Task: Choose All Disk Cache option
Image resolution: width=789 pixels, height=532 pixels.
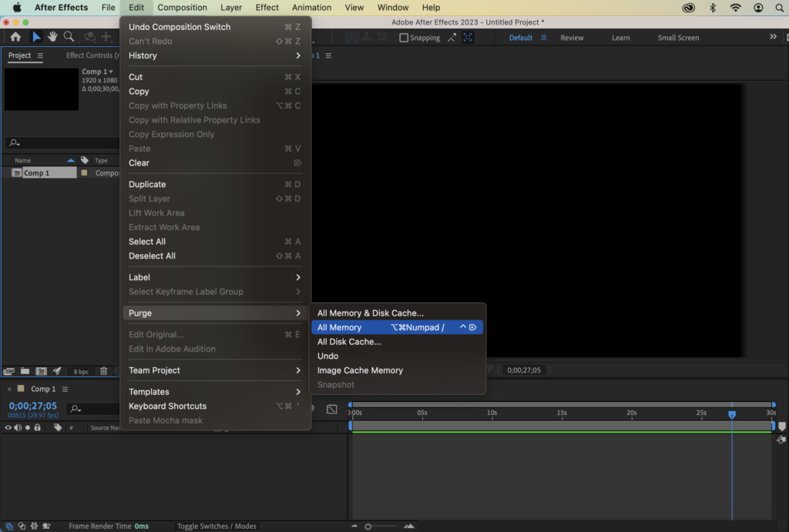Action: [397, 341]
